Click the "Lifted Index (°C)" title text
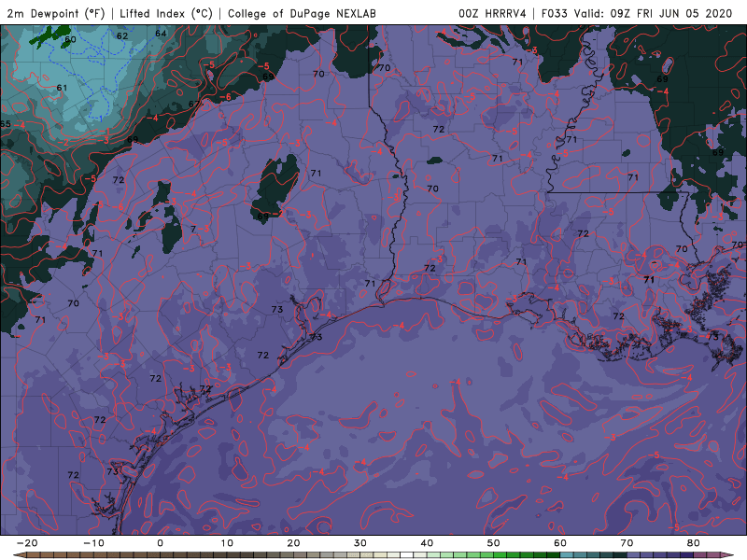Image resolution: width=747 pixels, height=560 pixels. (x=166, y=14)
